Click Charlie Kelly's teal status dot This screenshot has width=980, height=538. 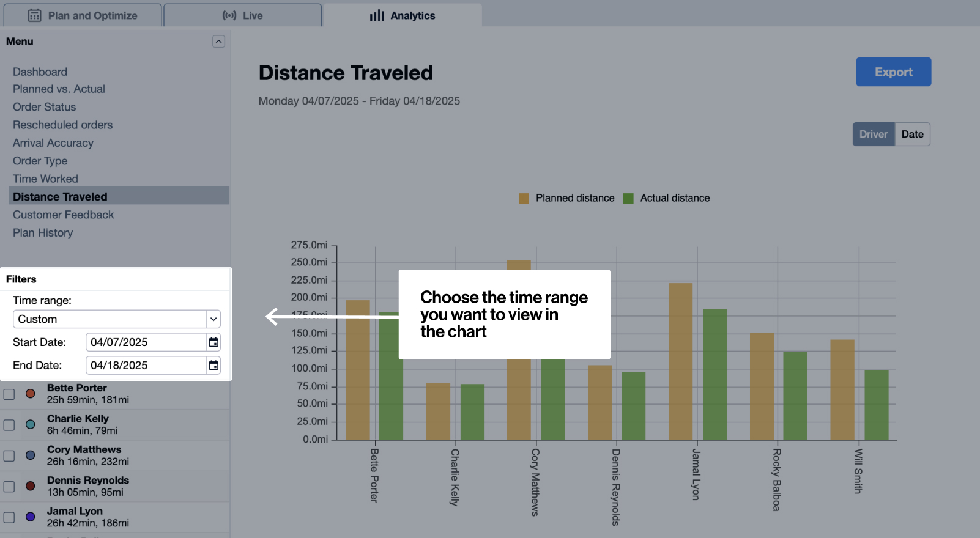tap(30, 424)
